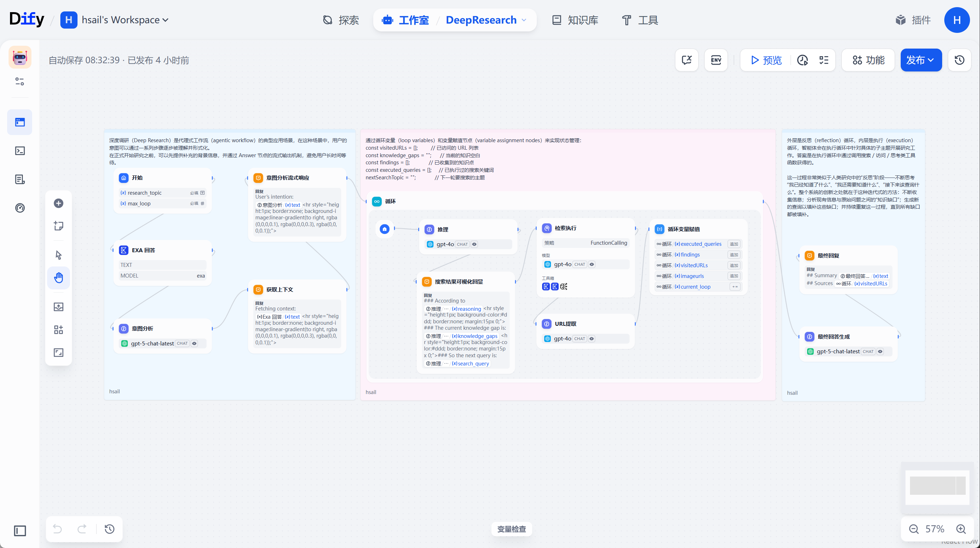Viewport: 980px width, 548px height.
Task: Click the redo arrow icon
Action: [x=82, y=529]
